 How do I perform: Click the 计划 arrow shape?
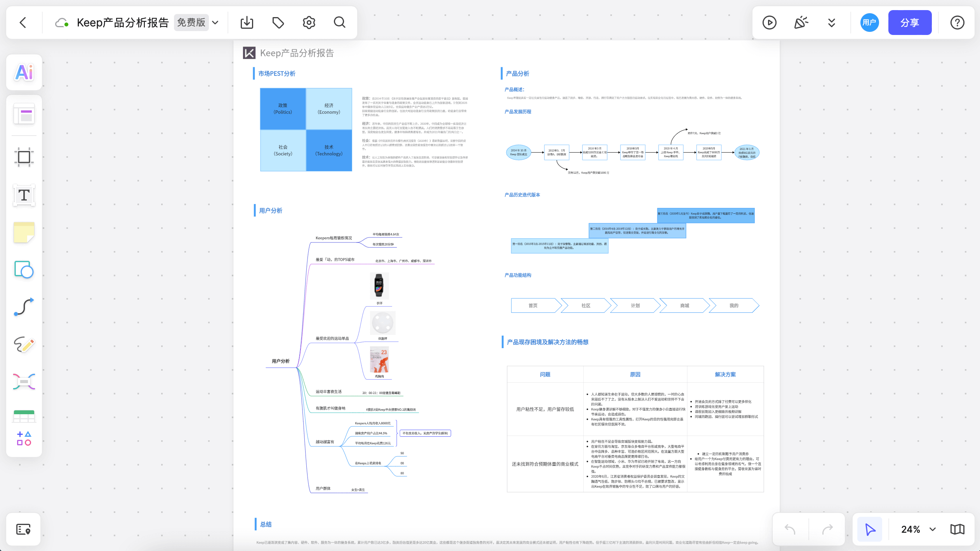(635, 305)
